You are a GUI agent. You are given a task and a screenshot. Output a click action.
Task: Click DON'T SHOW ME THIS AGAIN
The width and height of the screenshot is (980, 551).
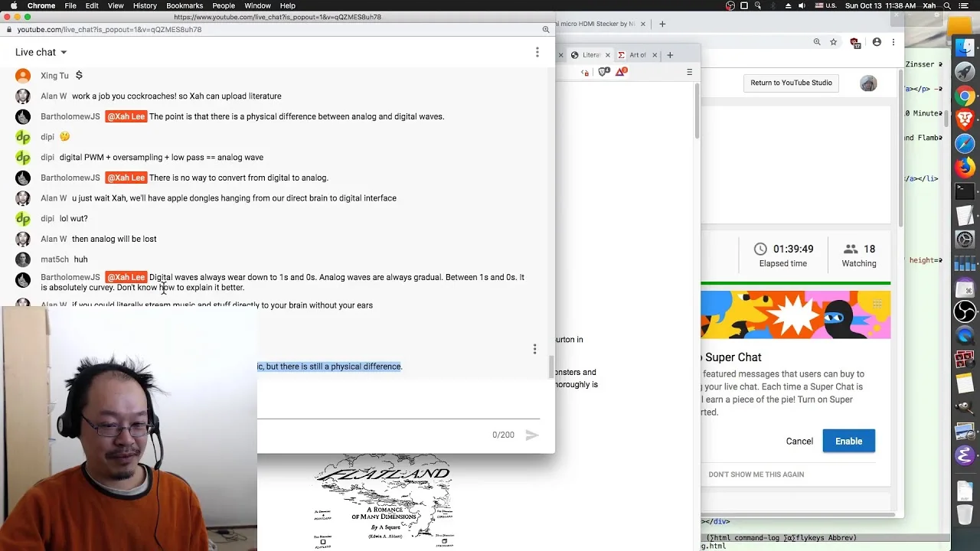coord(756,474)
